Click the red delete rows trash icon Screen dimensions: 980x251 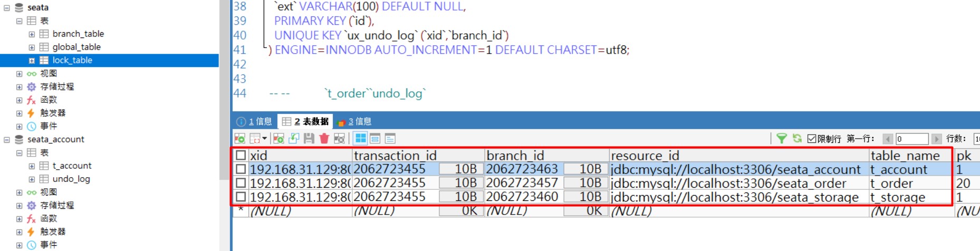click(x=324, y=138)
